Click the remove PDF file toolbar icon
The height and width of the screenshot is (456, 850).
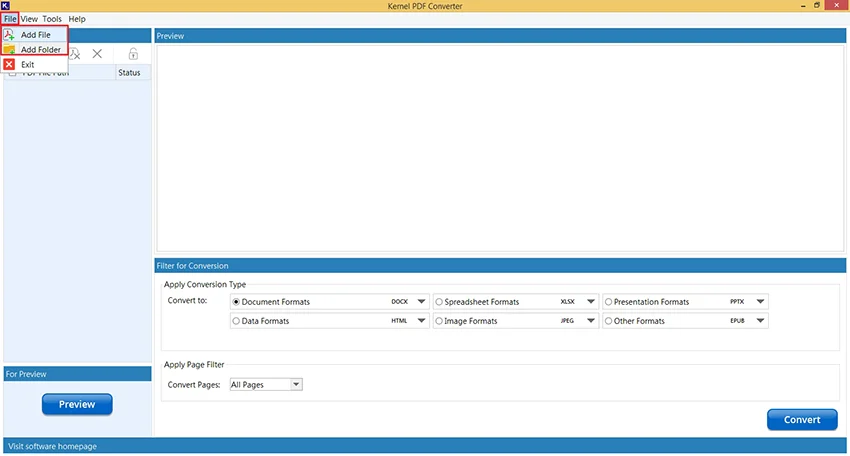(x=74, y=54)
